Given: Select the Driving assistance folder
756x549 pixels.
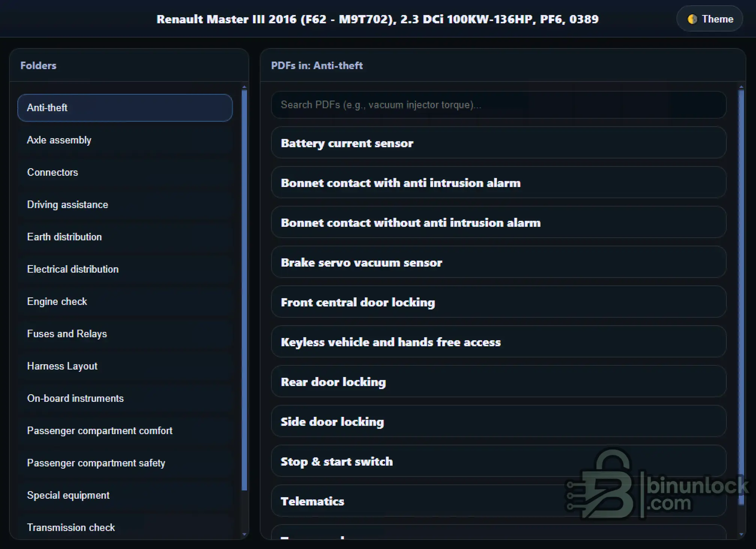Looking at the screenshot, I should tap(125, 205).
